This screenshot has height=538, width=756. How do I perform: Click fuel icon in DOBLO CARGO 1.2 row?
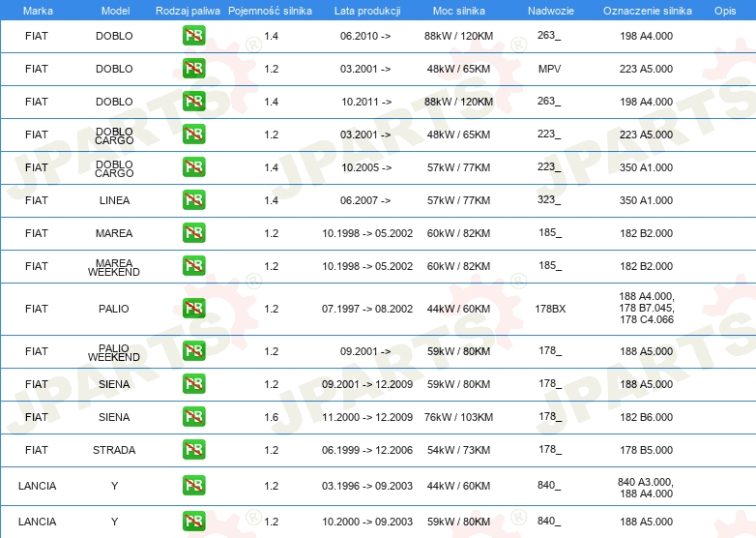pos(193,134)
